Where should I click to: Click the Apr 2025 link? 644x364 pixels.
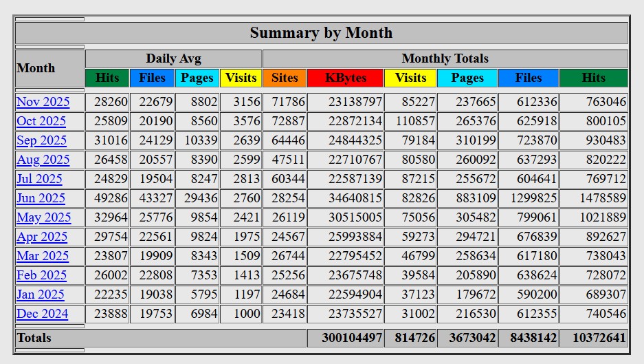point(42,237)
